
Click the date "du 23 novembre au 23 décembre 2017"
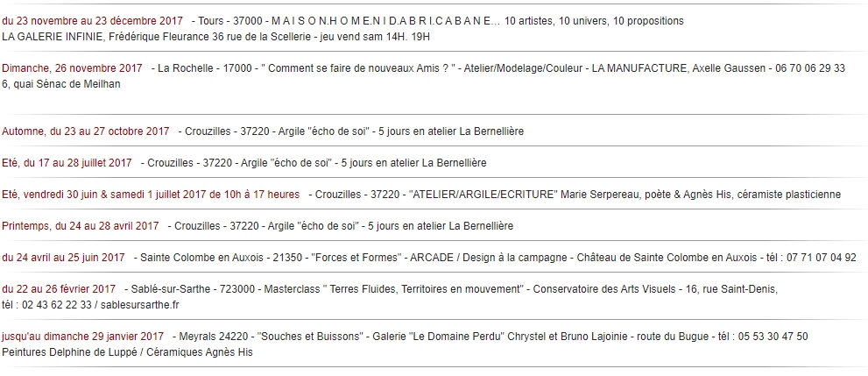pyautogui.click(x=93, y=21)
